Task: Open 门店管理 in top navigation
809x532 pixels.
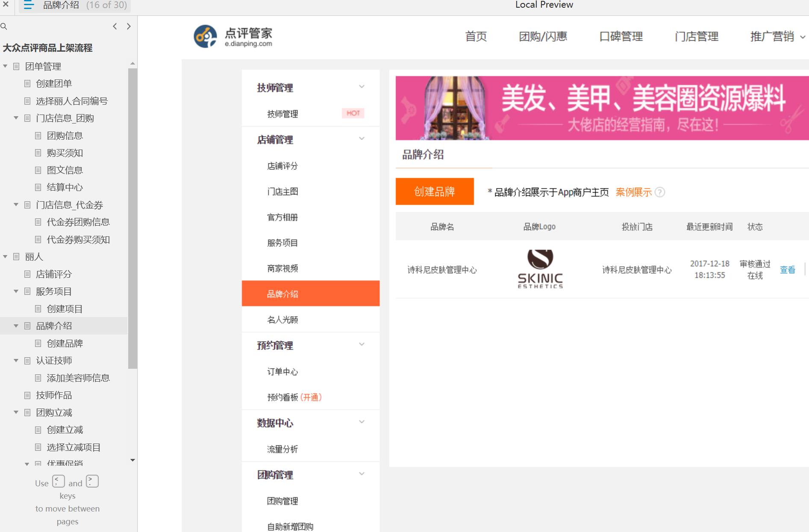Action: [x=697, y=36]
